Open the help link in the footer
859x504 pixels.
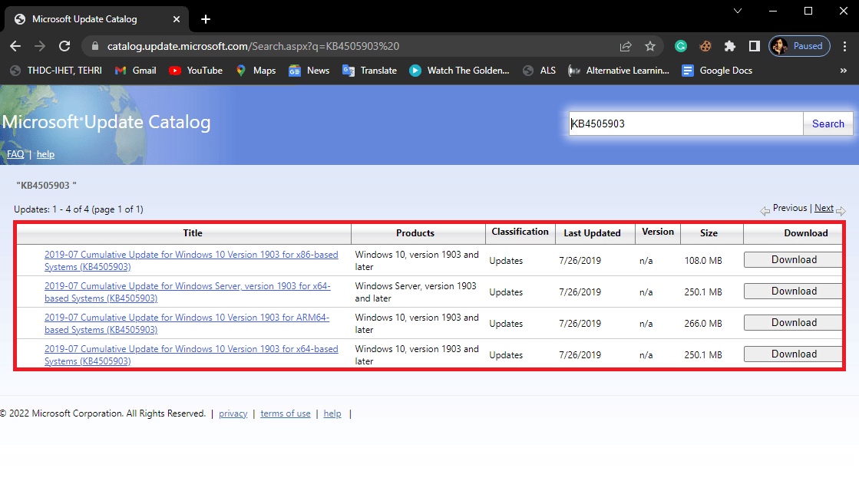point(332,413)
